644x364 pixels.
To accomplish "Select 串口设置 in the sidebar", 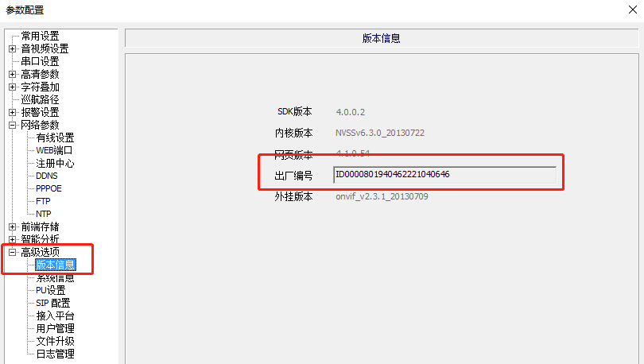I will point(40,61).
